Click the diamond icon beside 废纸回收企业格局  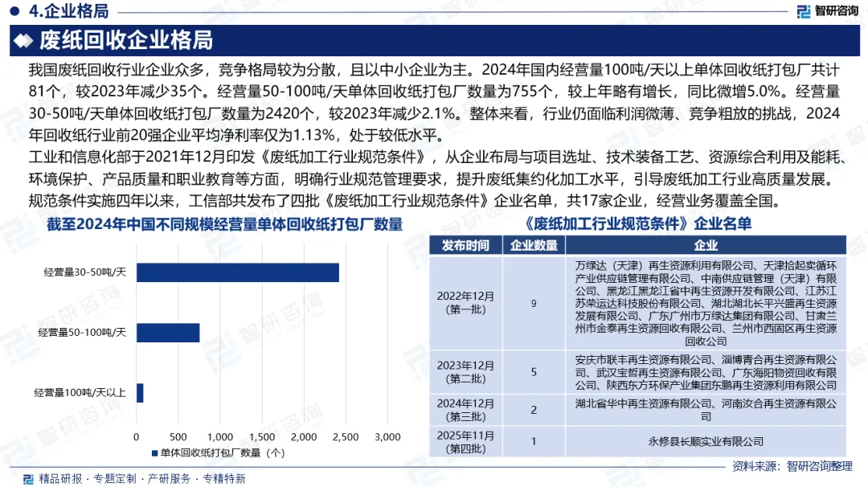(x=23, y=40)
